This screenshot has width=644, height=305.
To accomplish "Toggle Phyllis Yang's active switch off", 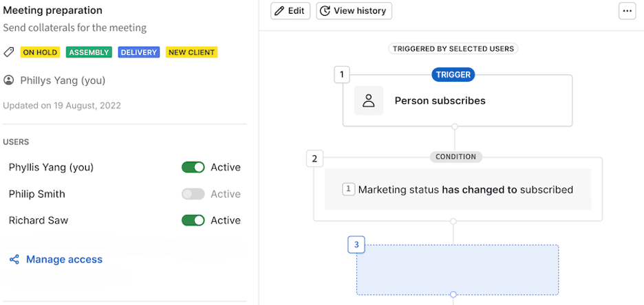I will click(193, 167).
